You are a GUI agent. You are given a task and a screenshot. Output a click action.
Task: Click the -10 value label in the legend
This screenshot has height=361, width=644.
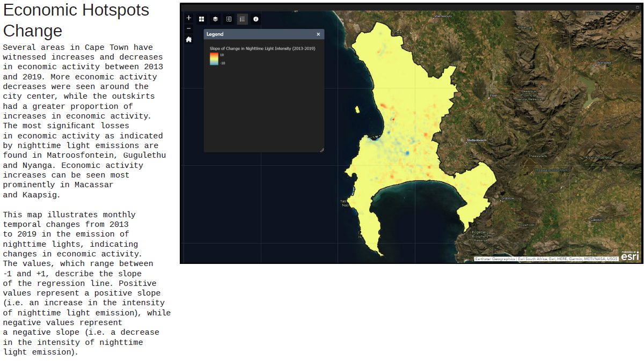coord(222,63)
